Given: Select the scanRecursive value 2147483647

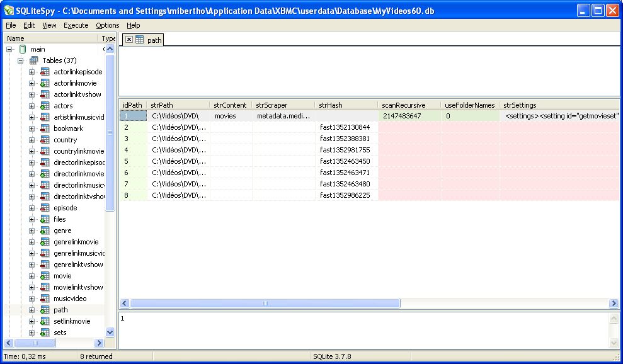Looking at the screenshot, I should [409, 116].
